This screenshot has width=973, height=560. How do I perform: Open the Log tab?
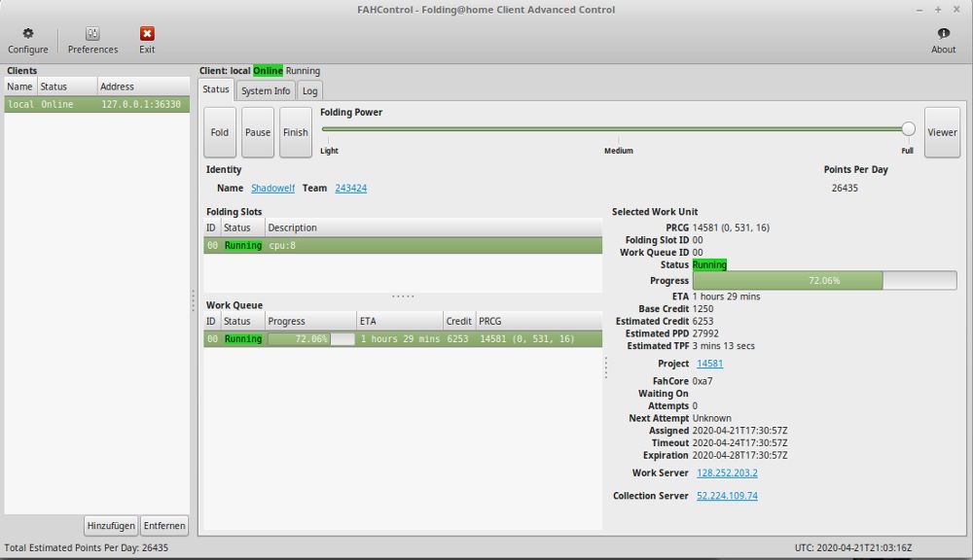coord(309,90)
